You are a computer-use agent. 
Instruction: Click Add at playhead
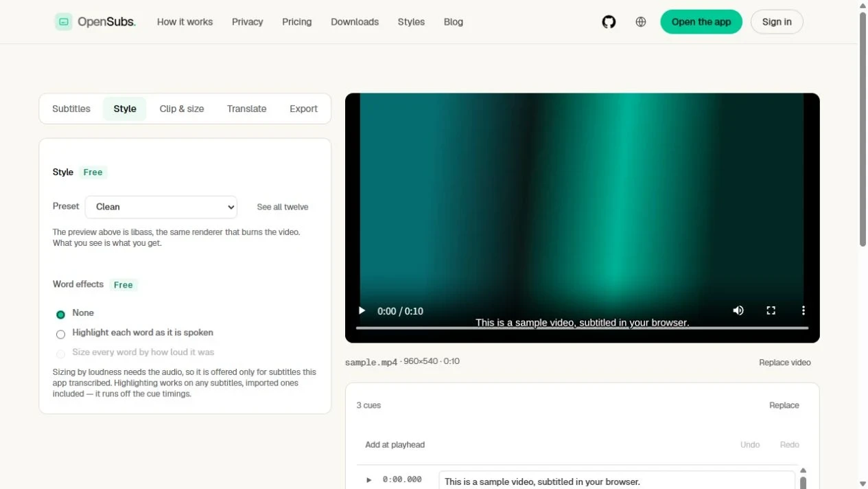[395, 445]
